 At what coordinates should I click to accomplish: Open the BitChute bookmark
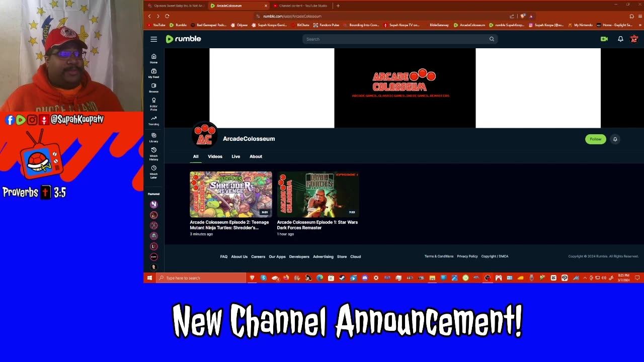point(300,25)
